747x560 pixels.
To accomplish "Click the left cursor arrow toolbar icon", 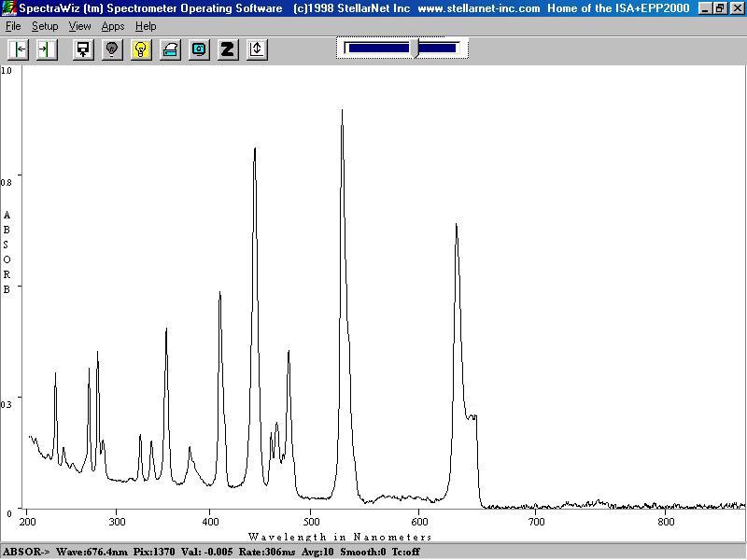I will pyautogui.click(x=19, y=49).
